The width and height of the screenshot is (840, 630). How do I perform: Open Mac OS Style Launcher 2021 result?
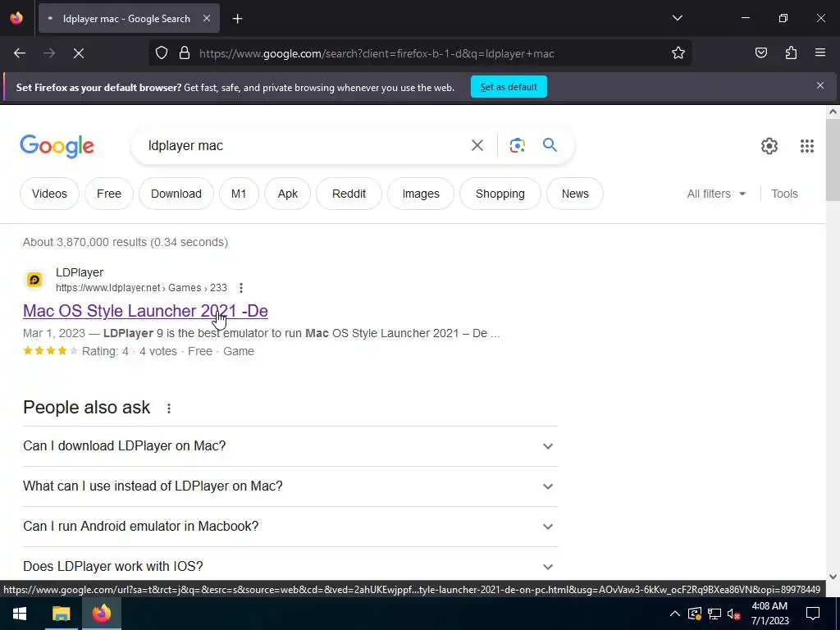(145, 311)
